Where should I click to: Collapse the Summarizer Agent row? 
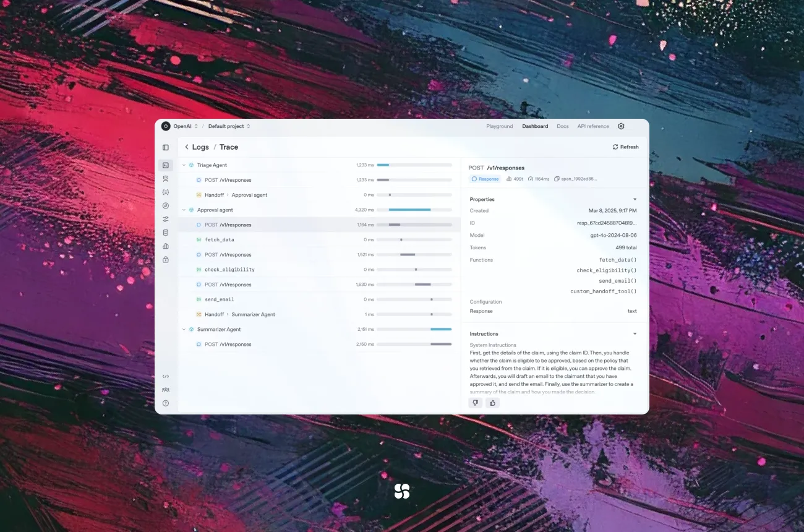click(184, 330)
